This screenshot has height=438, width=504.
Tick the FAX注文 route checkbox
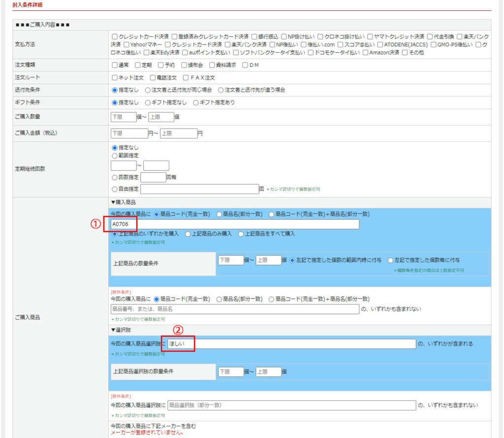point(186,78)
